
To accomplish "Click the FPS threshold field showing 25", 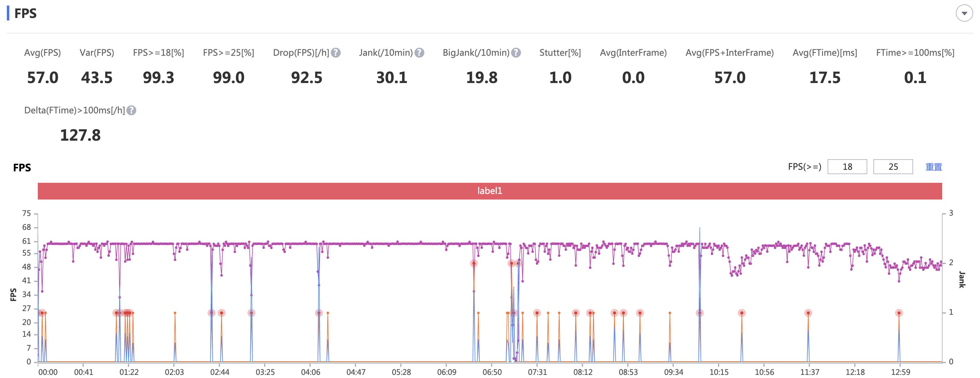I will point(893,167).
